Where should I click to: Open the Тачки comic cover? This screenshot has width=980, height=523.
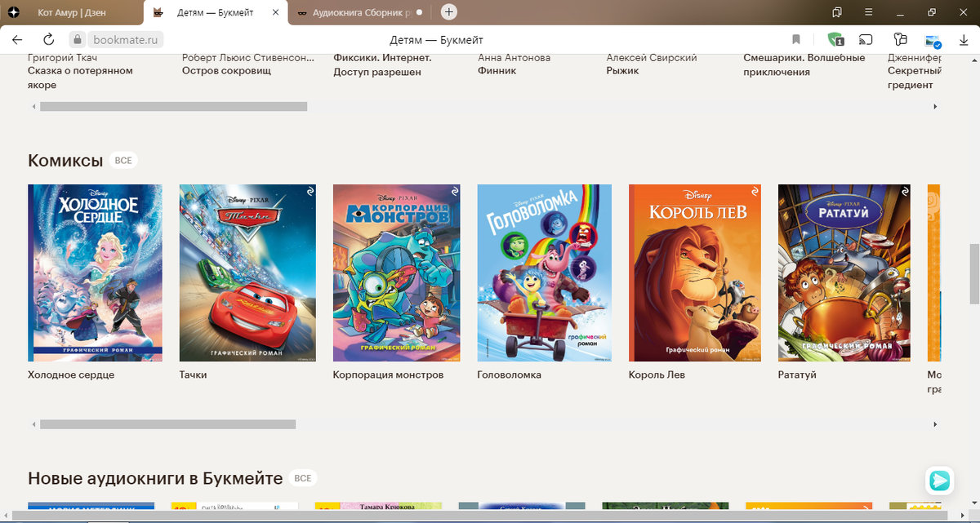click(x=247, y=273)
